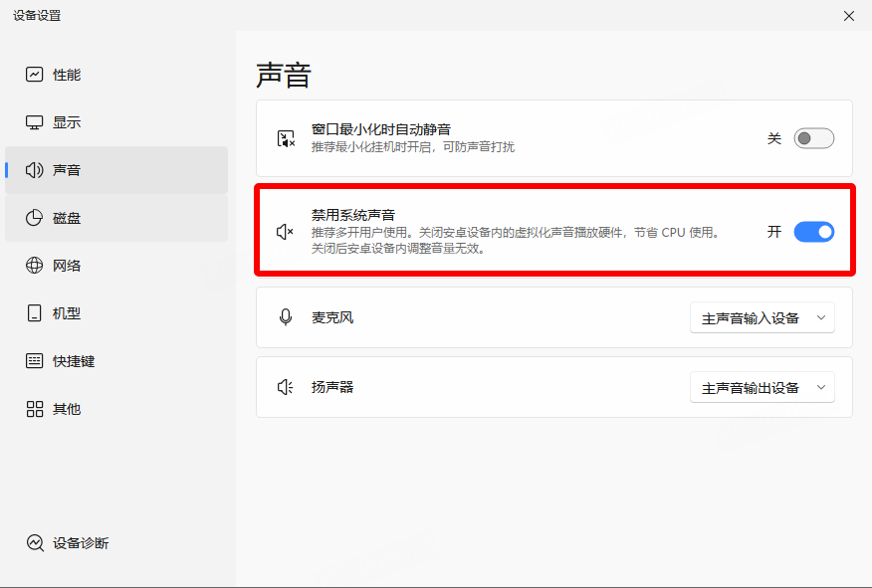The width and height of the screenshot is (872, 588).
Task: Click the muted speaker icon beside 禁用系统声音
Action: pos(286,232)
